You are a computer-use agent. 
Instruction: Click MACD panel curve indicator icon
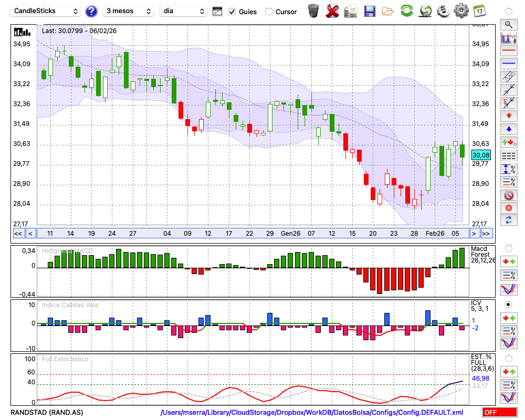(x=509, y=289)
